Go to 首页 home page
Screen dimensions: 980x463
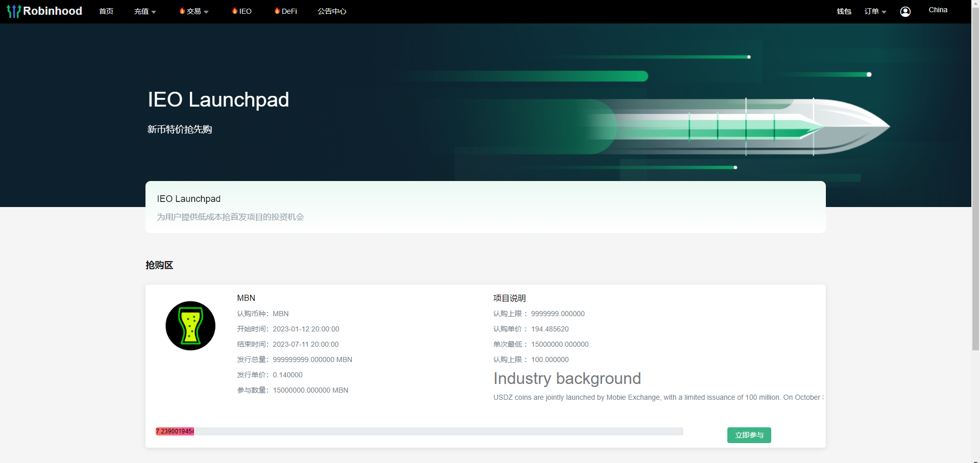coord(106,11)
